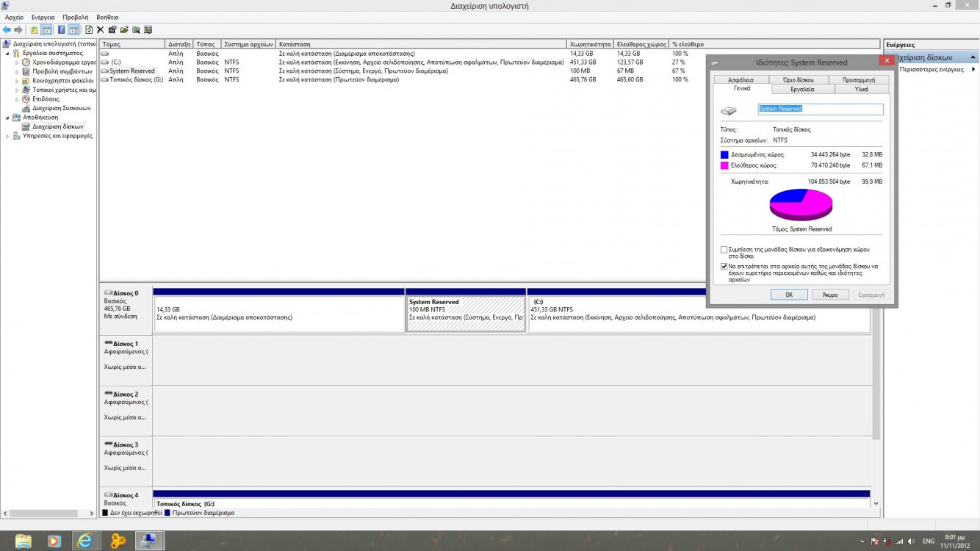Sort by Κατάσταση column header

(x=421, y=44)
